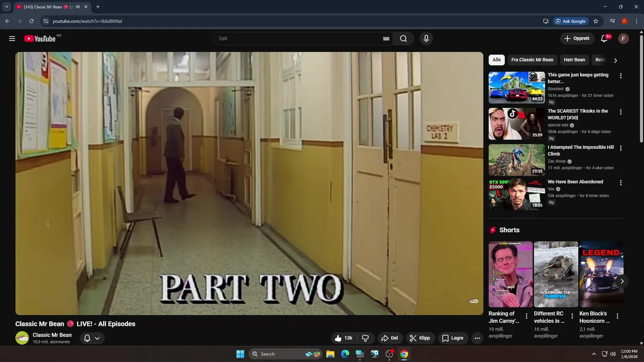
Task: Open Chrome three-dot menu
Action: point(636,21)
